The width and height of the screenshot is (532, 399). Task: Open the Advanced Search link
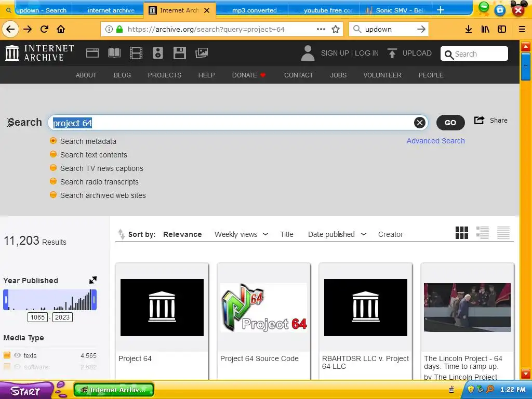tap(436, 141)
